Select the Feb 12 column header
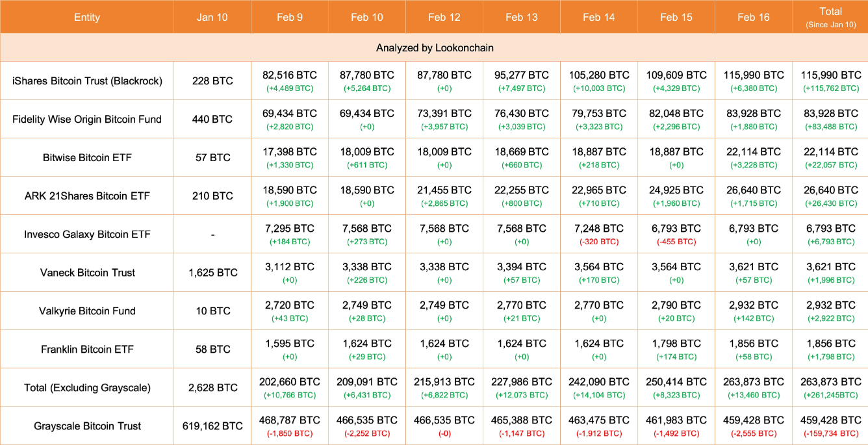 444,17
